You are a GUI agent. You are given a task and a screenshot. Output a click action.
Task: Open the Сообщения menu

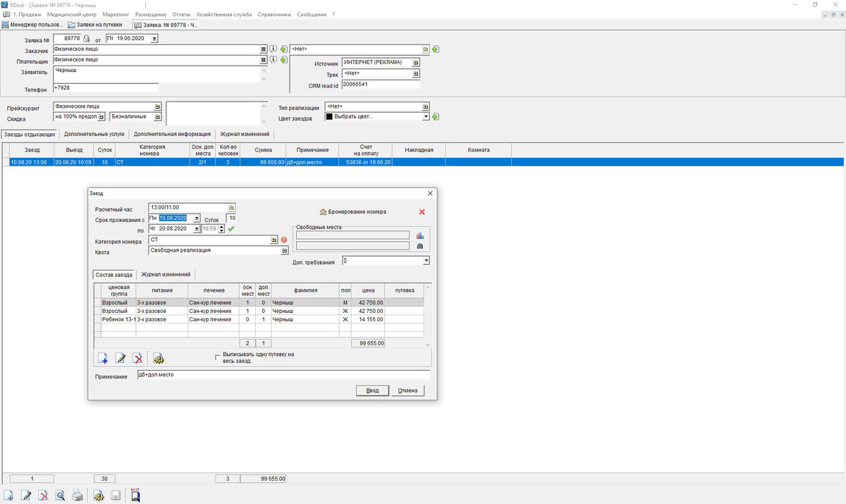[311, 15]
